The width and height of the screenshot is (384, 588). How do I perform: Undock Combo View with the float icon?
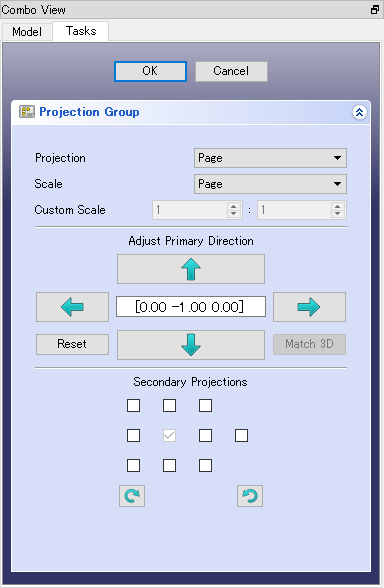point(375,9)
